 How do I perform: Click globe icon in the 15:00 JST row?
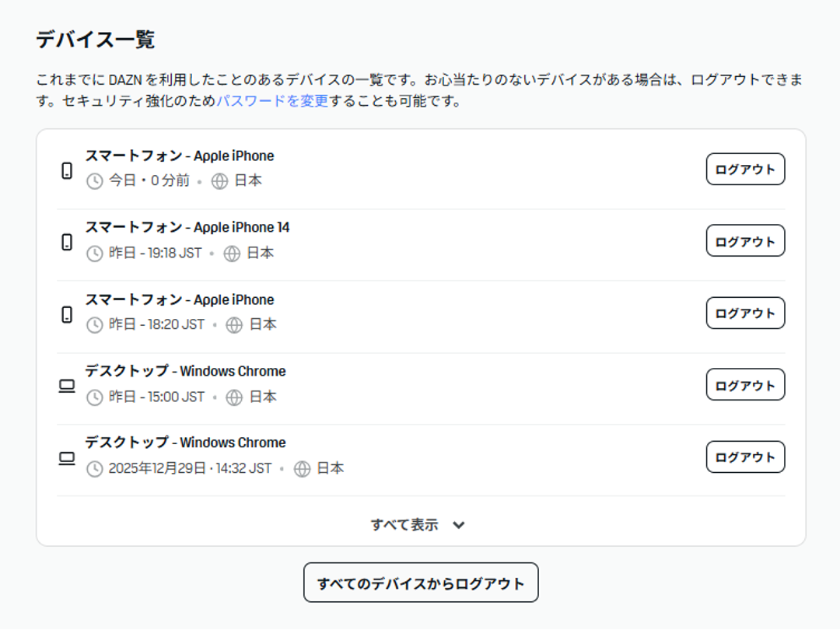point(234,397)
